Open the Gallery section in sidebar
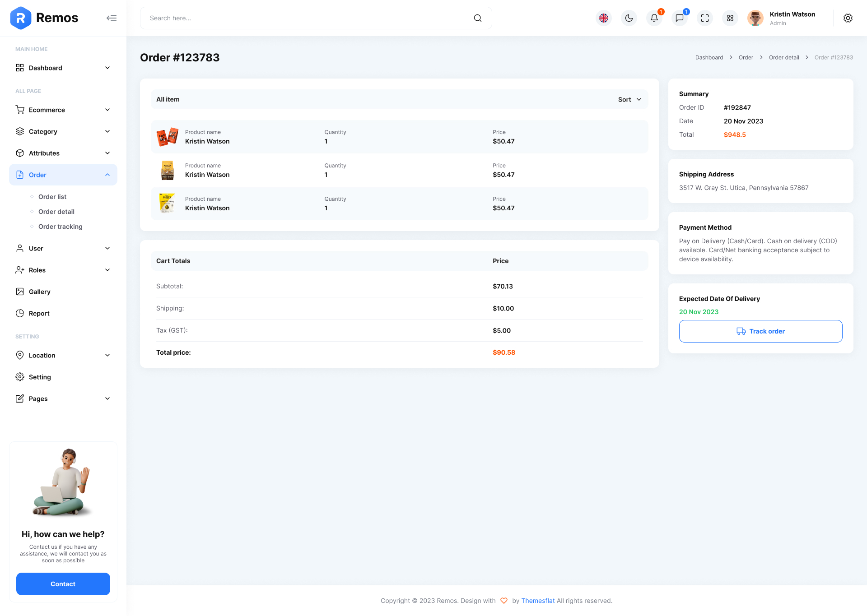The image size is (867, 616). pos(39,292)
